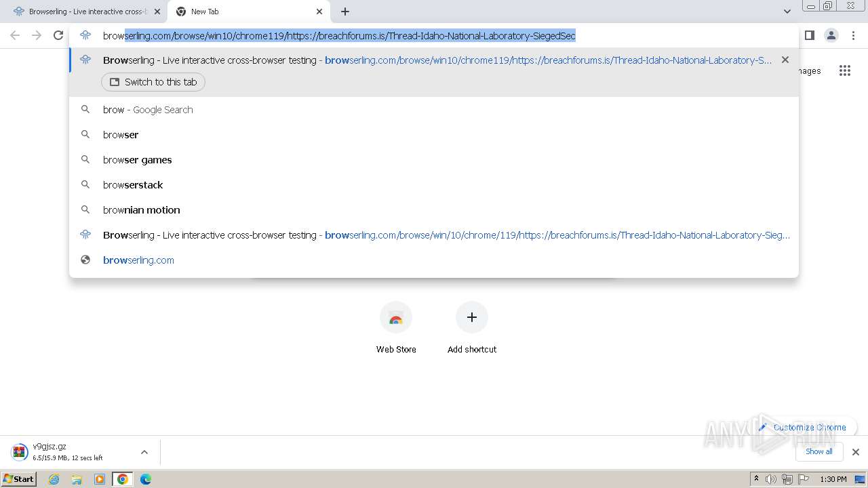Launch Internet Explorer from taskbar
868x488 pixels.
pos(54,479)
